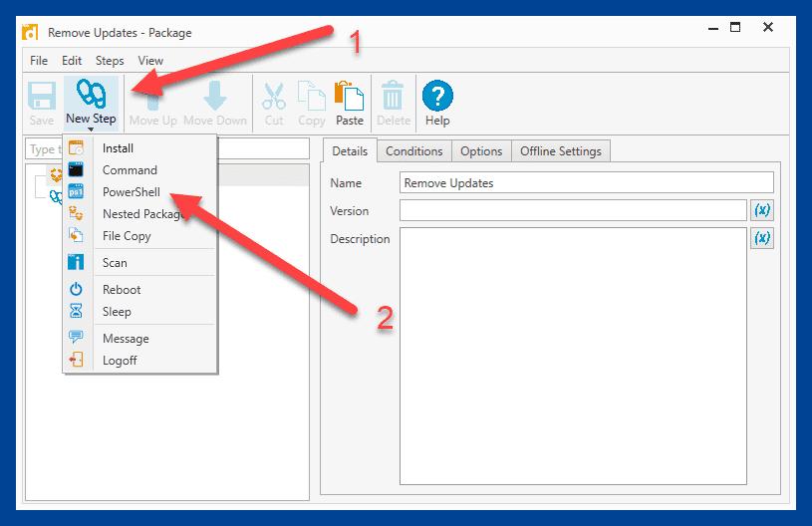
Task: Click the Paste clipboard icon
Action: tap(350, 96)
